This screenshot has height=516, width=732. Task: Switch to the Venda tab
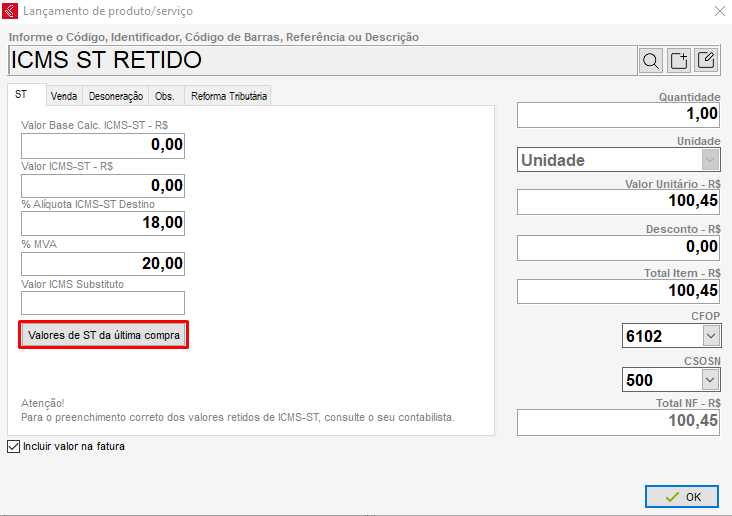(64, 96)
